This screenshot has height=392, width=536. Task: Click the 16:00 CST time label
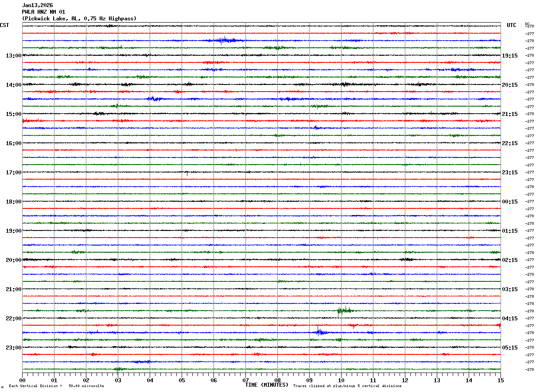coord(14,143)
